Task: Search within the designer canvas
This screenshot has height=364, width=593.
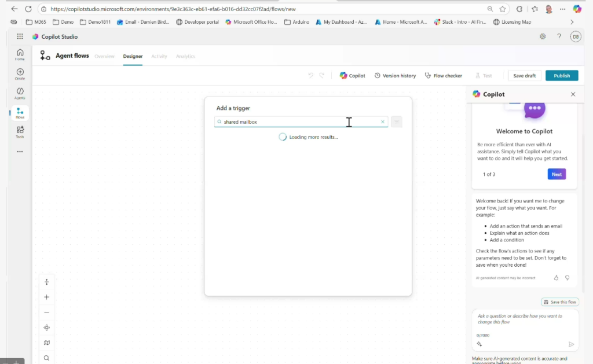Action: pos(46,358)
